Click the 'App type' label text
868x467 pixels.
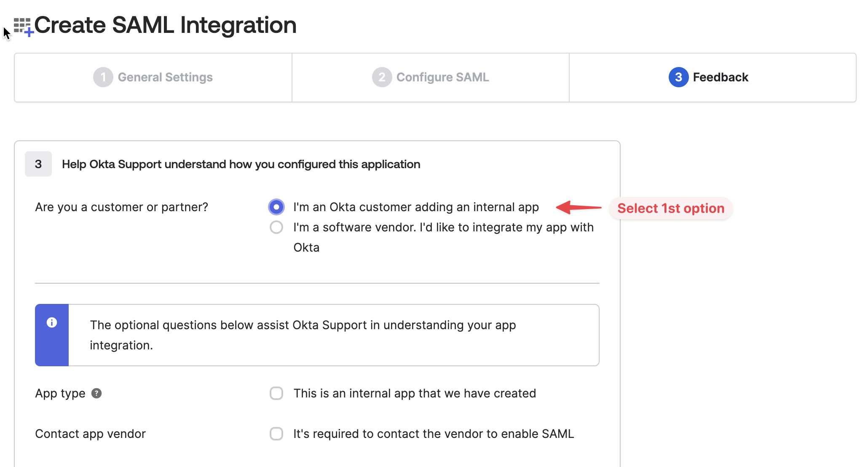click(x=60, y=393)
